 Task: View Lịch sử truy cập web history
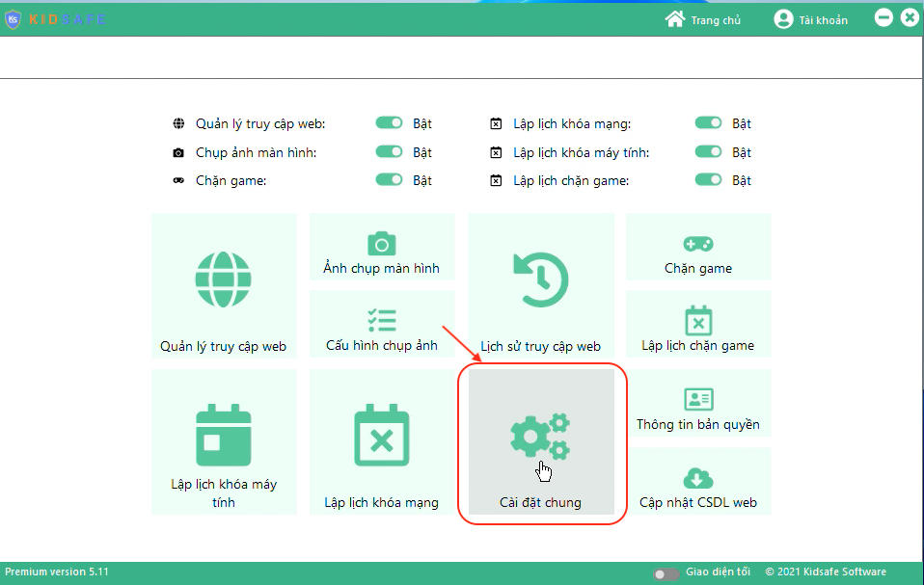click(x=541, y=286)
